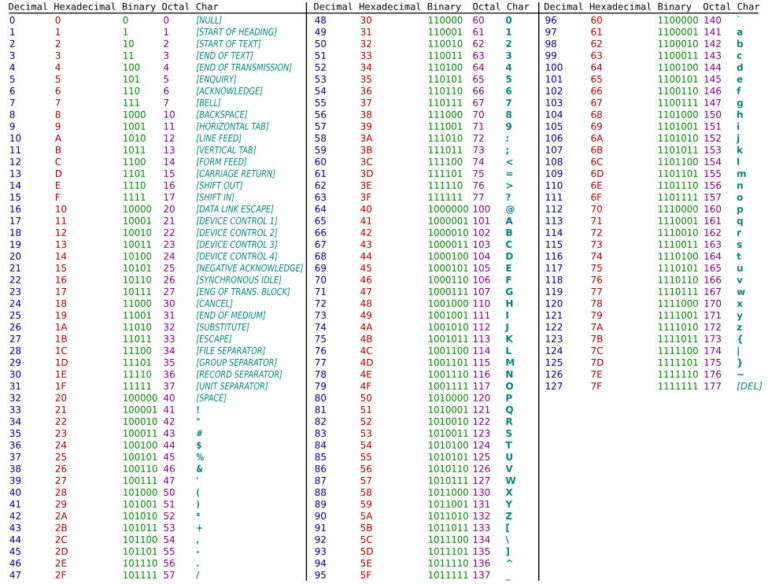Screen dimensions: 768x584
Task: Click the [DEVICE CONTROL 3] label
Action: (236, 245)
